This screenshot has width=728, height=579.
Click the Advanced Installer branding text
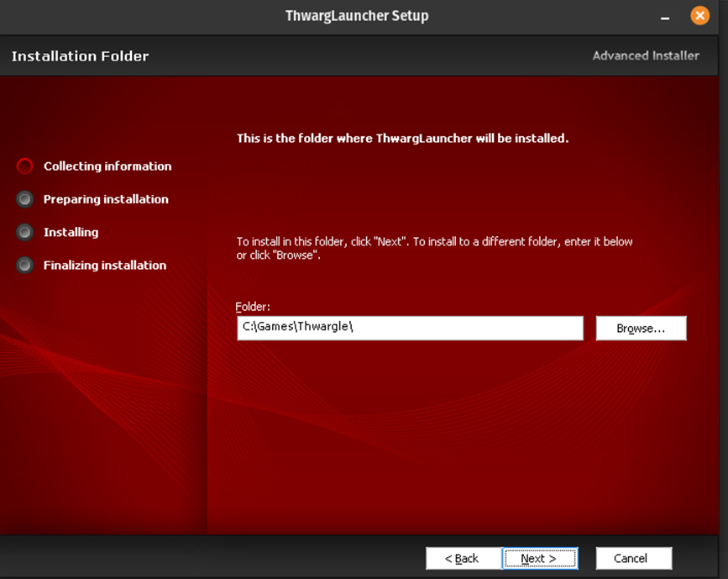pos(645,55)
